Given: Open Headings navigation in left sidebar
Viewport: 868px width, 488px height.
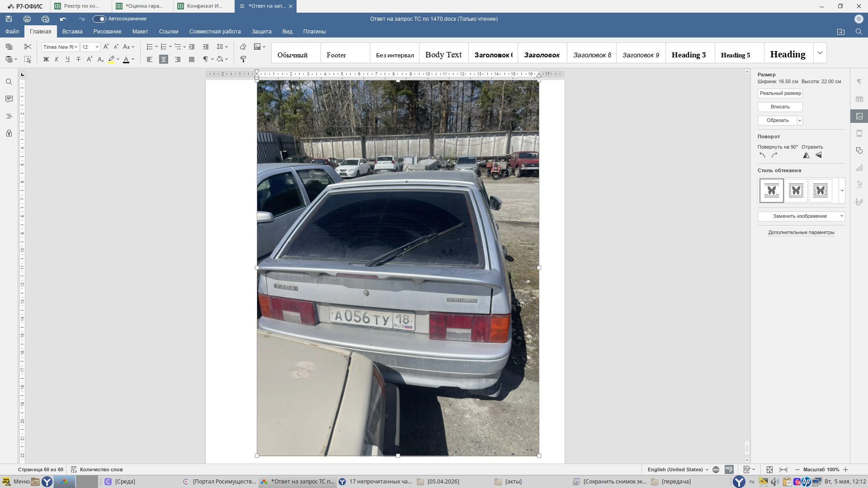Looking at the screenshot, I should click(9, 116).
